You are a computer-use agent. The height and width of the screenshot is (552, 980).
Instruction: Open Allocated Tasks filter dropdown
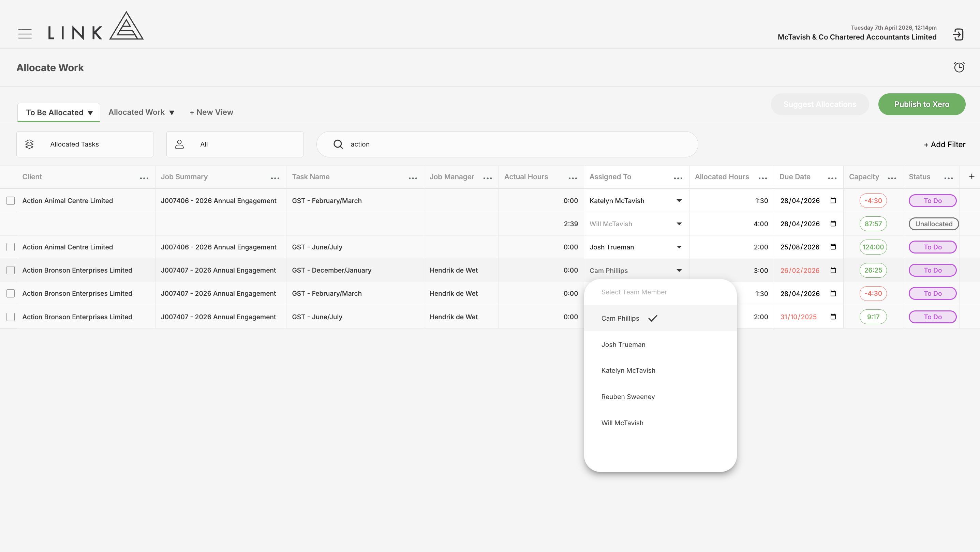tap(85, 144)
